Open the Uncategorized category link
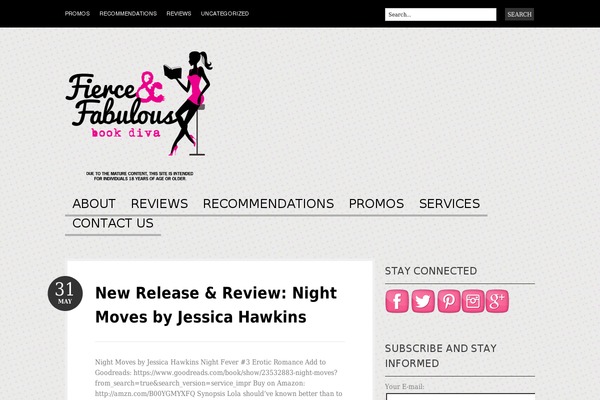The image size is (600, 400). [225, 14]
